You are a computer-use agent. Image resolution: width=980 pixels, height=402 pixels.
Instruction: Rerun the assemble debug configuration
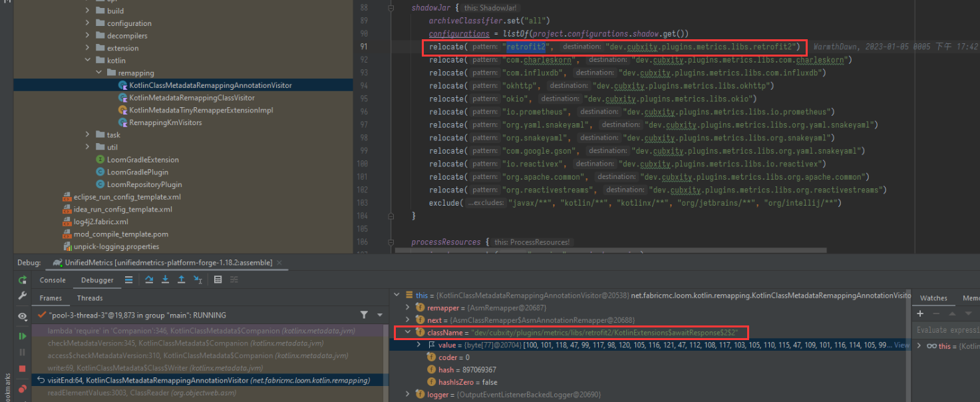22,280
